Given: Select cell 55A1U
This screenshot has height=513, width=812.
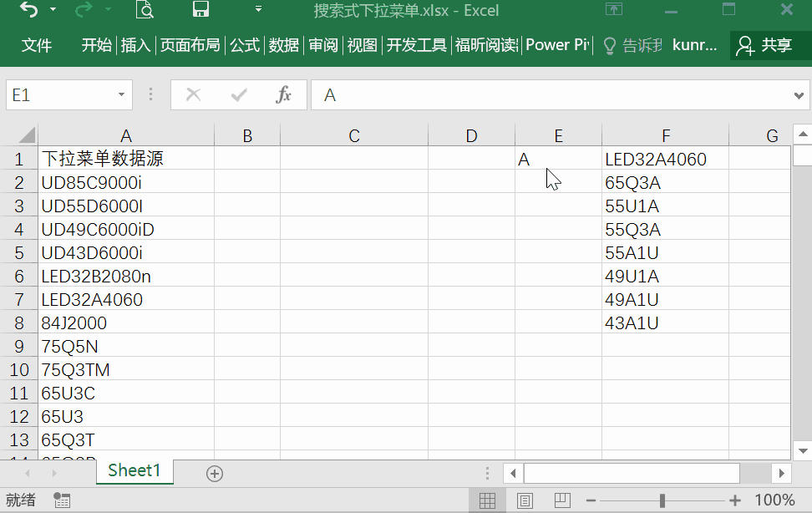Looking at the screenshot, I should [666, 253].
